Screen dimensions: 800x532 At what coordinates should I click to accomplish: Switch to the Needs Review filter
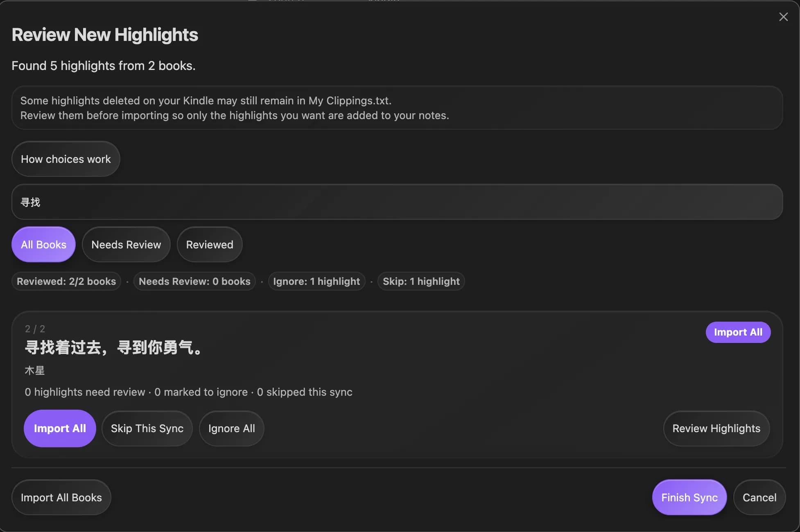click(x=126, y=244)
